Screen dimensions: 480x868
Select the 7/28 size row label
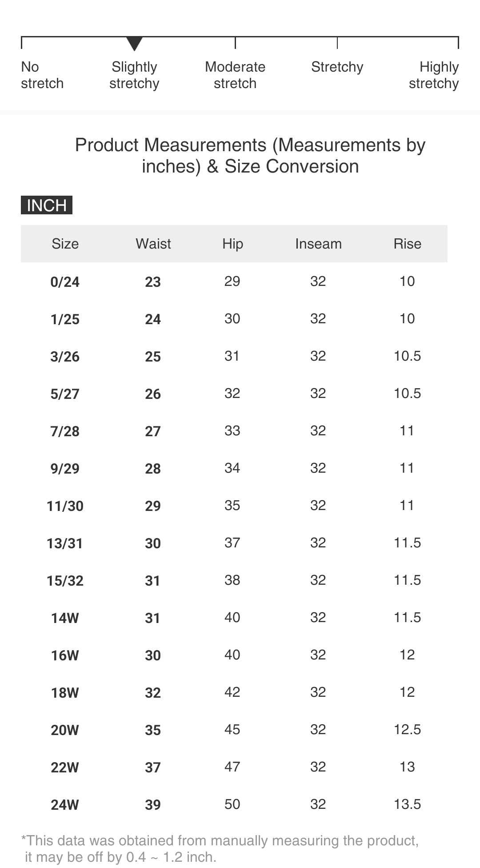click(x=65, y=431)
